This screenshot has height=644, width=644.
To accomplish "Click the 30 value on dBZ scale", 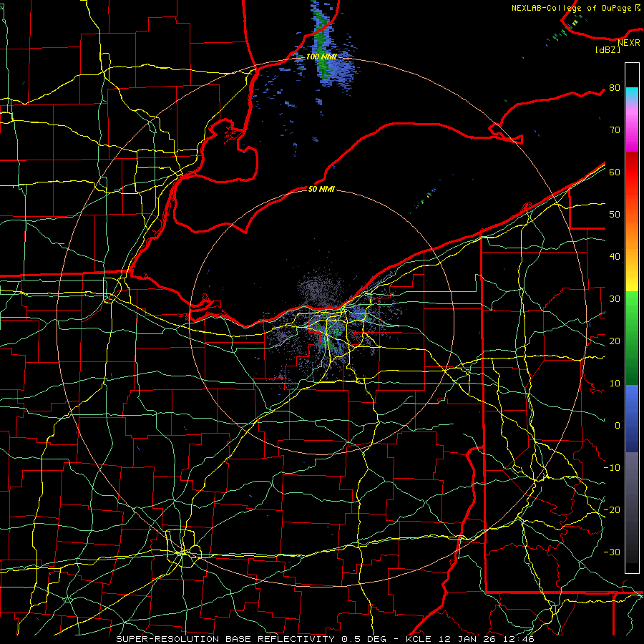I will pyautogui.click(x=615, y=299).
